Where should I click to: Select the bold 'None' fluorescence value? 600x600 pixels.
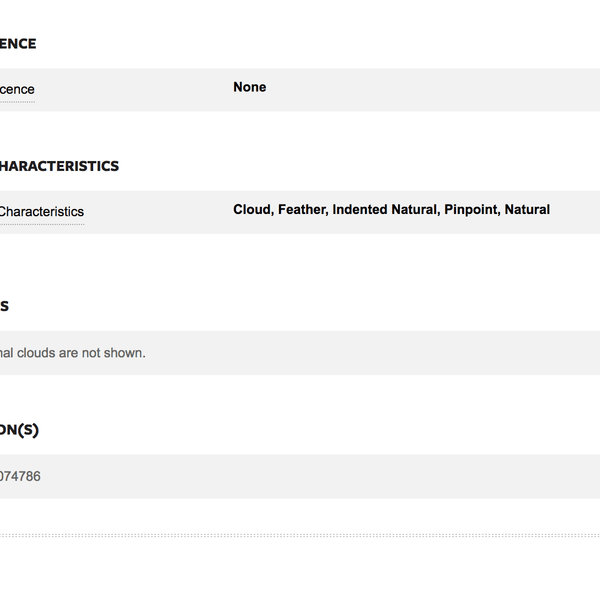click(250, 87)
